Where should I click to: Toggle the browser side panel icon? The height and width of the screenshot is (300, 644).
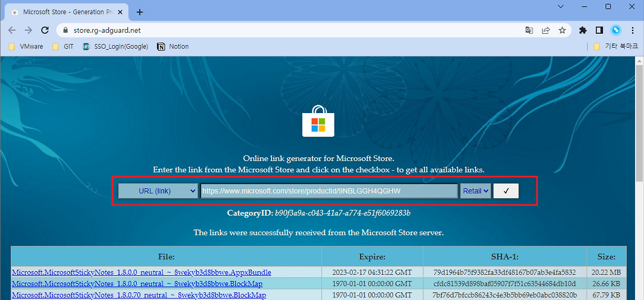point(599,30)
